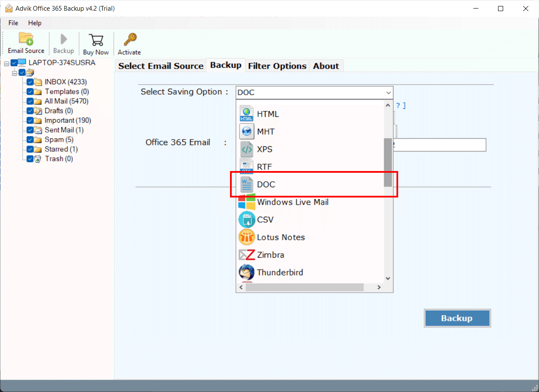539x392 pixels.
Task: Open the Help menu
Action: [35, 23]
